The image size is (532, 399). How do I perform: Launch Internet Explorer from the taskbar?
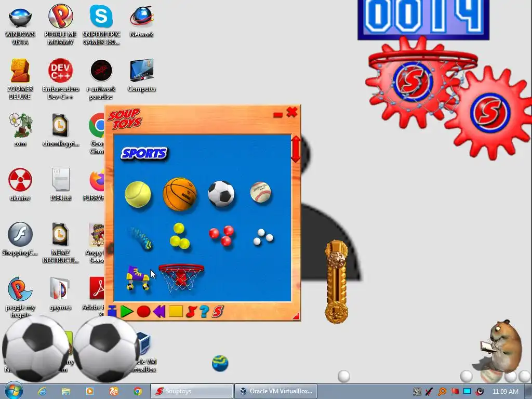tap(42, 391)
